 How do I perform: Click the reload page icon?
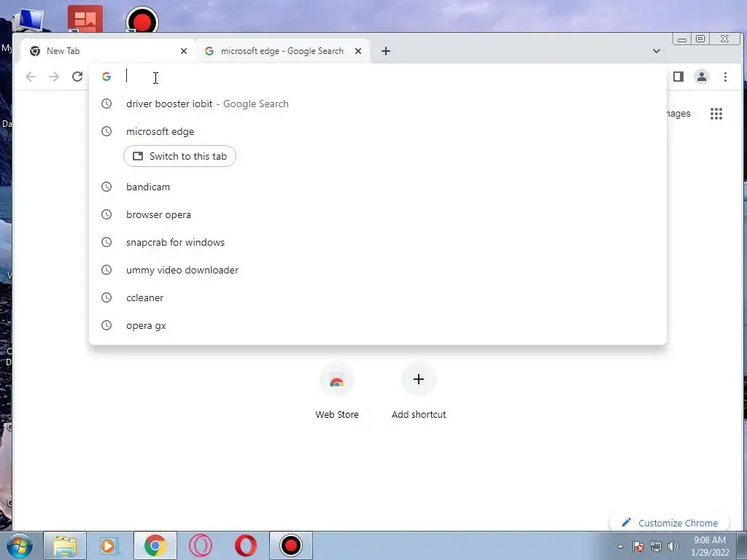[x=77, y=77]
